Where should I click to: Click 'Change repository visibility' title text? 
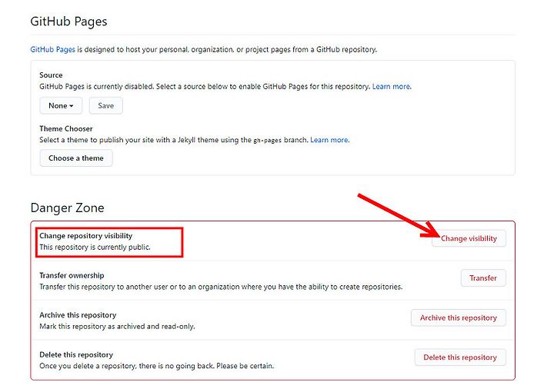[86, 236]
